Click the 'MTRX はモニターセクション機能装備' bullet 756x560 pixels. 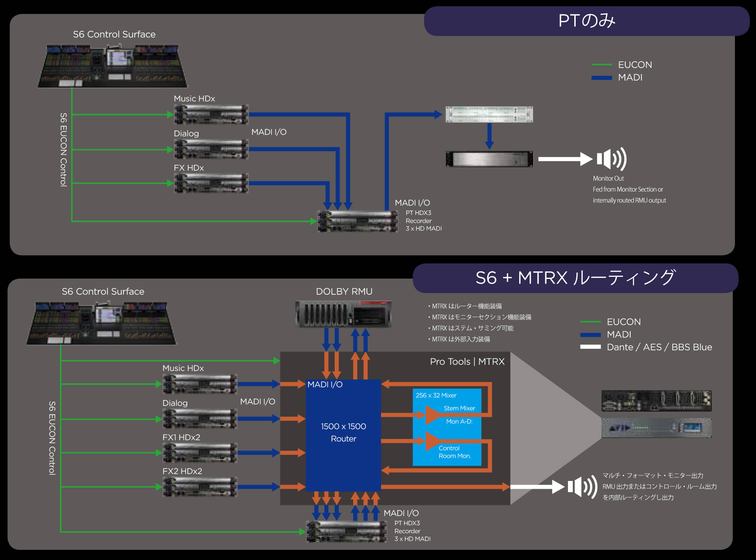479,317
